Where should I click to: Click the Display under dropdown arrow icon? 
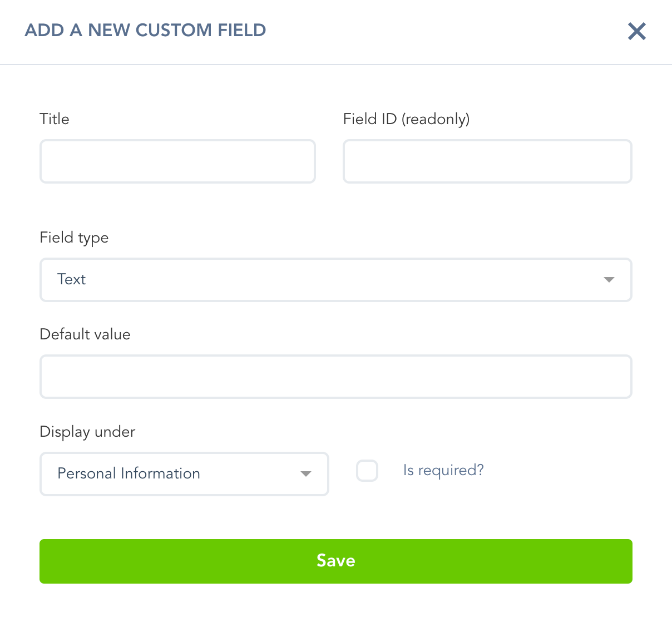coord(305,474)
